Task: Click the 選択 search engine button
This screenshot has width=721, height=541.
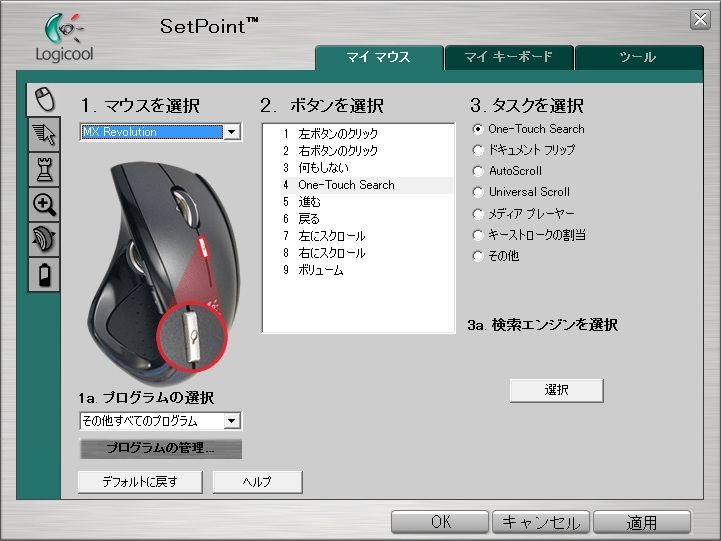Action: 556,390
